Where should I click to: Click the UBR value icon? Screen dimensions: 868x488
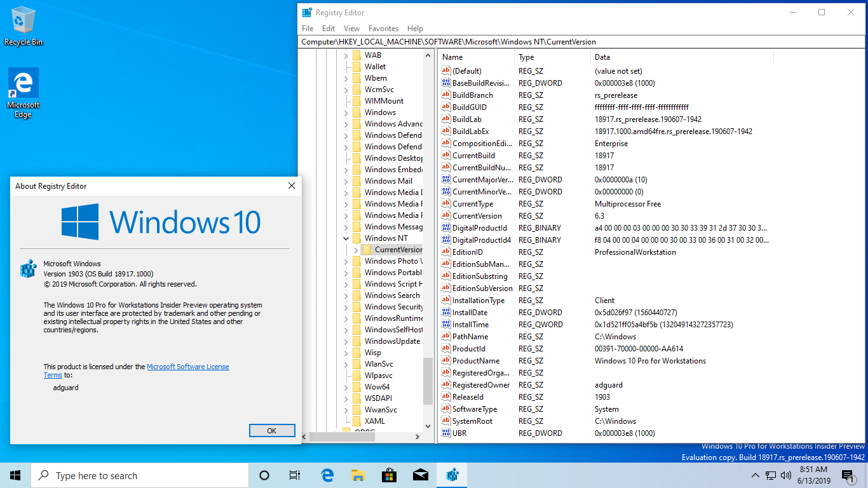coord(446,433)
